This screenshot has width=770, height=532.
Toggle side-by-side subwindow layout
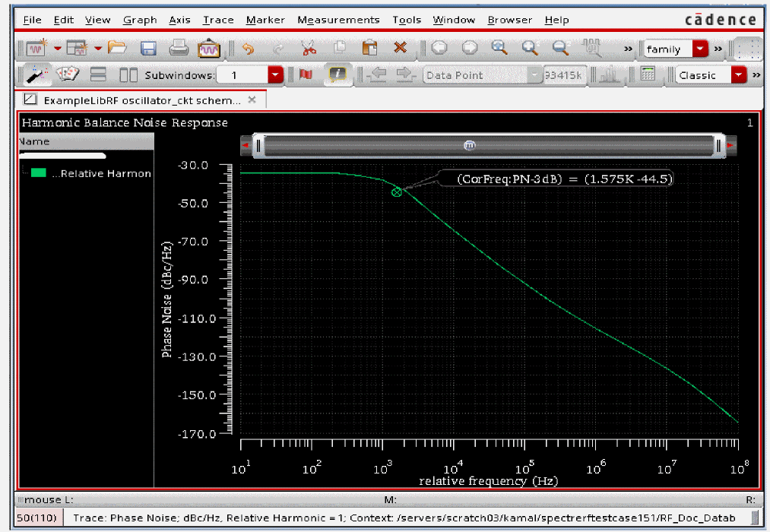(x=128, y=74)
